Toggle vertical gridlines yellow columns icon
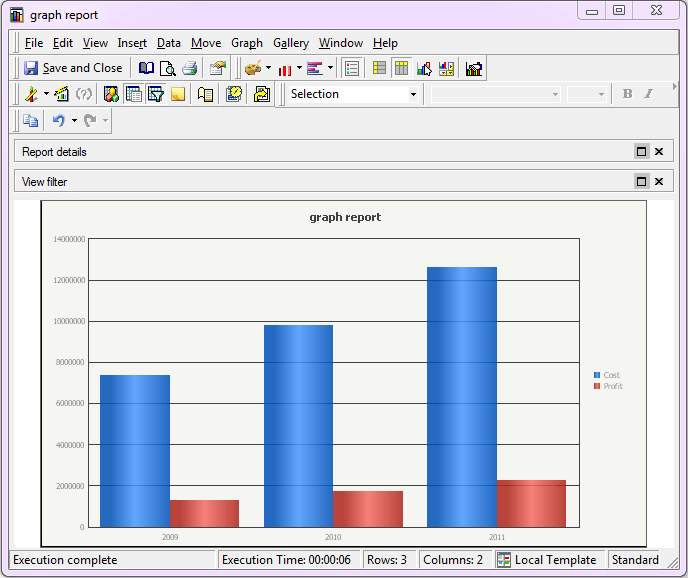This screenshot has width=688, height=578. tap(401, 68)
